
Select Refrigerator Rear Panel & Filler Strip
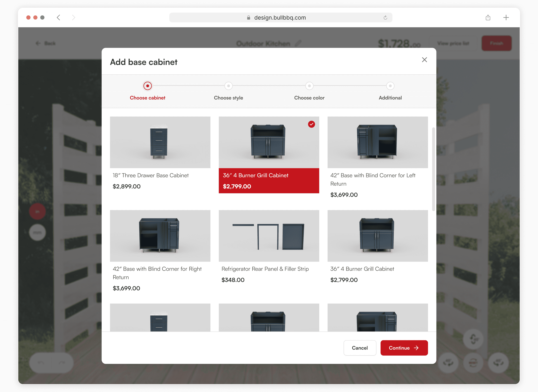coord(268,236)
